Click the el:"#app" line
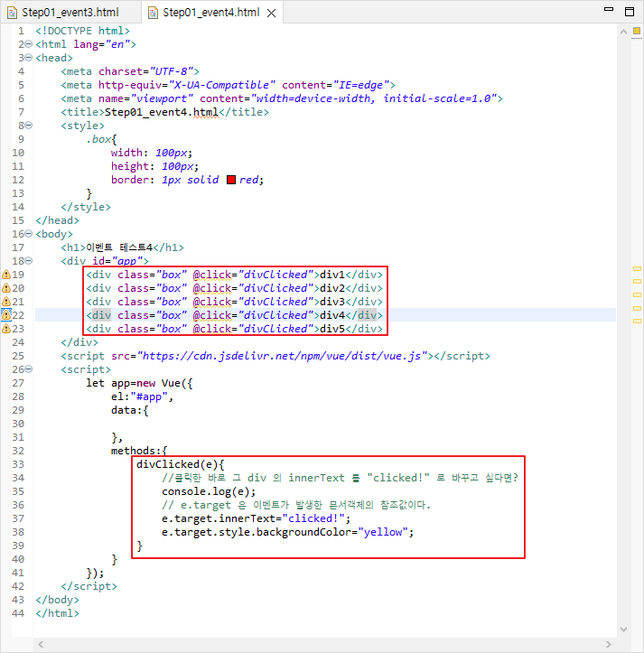644x653 pixels. pyautogui.click(x=142, y=396)
